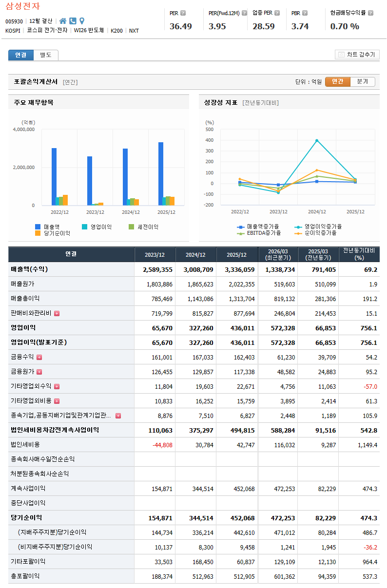
Task: Toggle the 영업이익증가율 legend marker
Action: pyautogui.click(x=298, y=227)
